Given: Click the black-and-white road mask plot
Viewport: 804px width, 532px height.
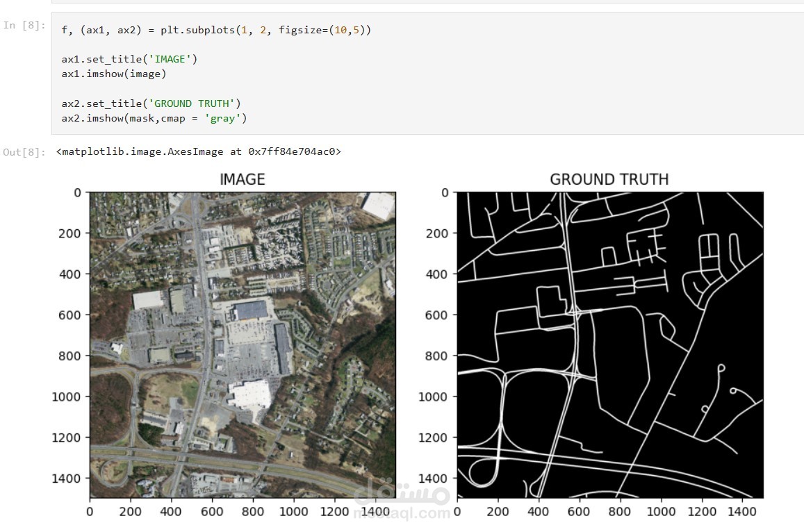Looking at the screenshot, I should 610,344.
